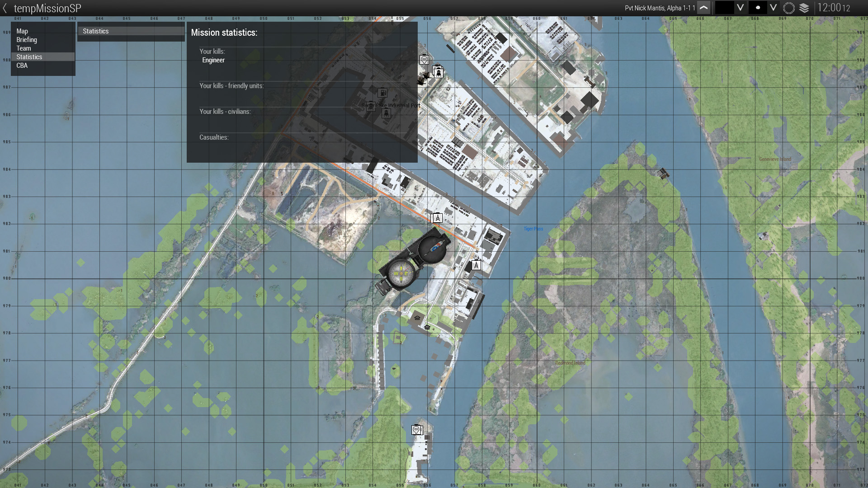The width and height of the screenshot is (868, 488).
Task: Toggle map textures with the layers icon
Action: click(804, 8)
